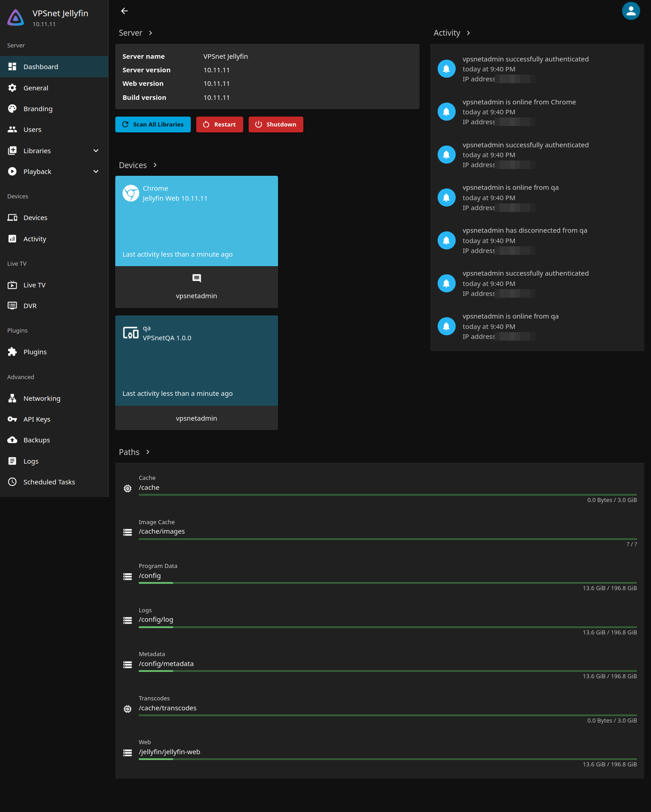The width and height of the screenshot is (651, 812).
Task: Click the qa device icon on card
Action: pyautogui.click(x=131, y=333)
